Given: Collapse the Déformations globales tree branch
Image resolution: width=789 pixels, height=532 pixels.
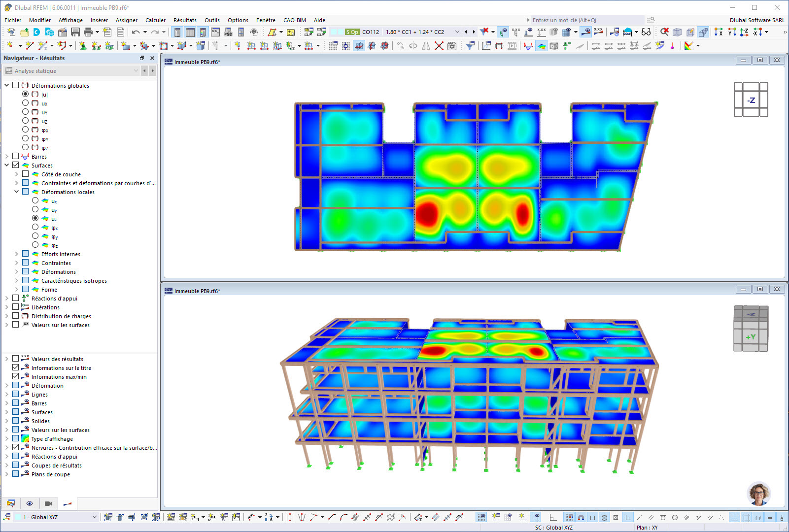Looking at the screenshot, I should click(x=7, y=85).
